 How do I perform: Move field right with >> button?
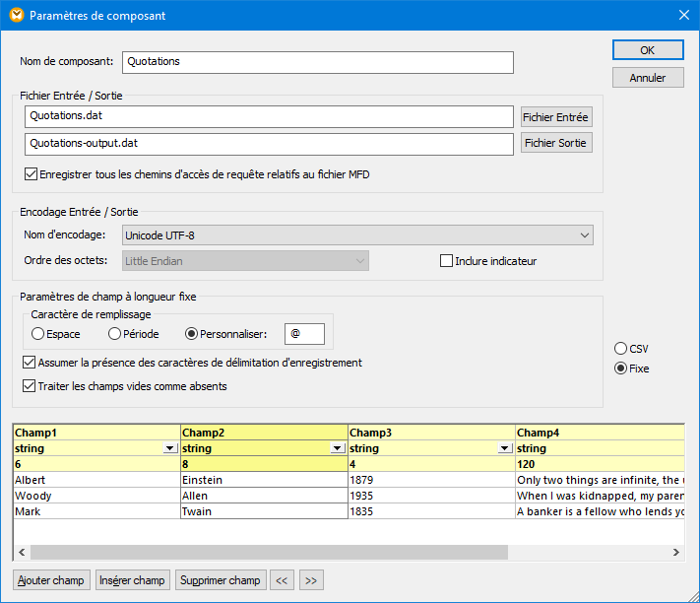311,580
